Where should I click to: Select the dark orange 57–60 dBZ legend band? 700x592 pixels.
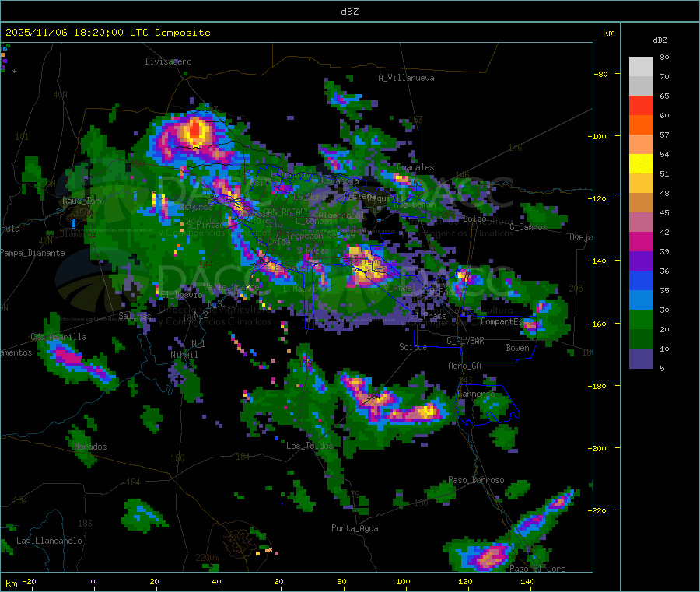(x=641, y=125)
